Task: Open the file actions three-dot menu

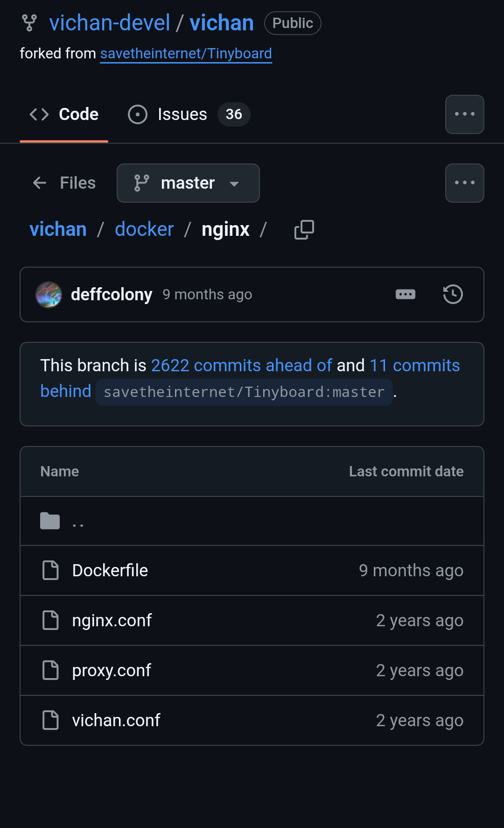Action: (464, 183)
